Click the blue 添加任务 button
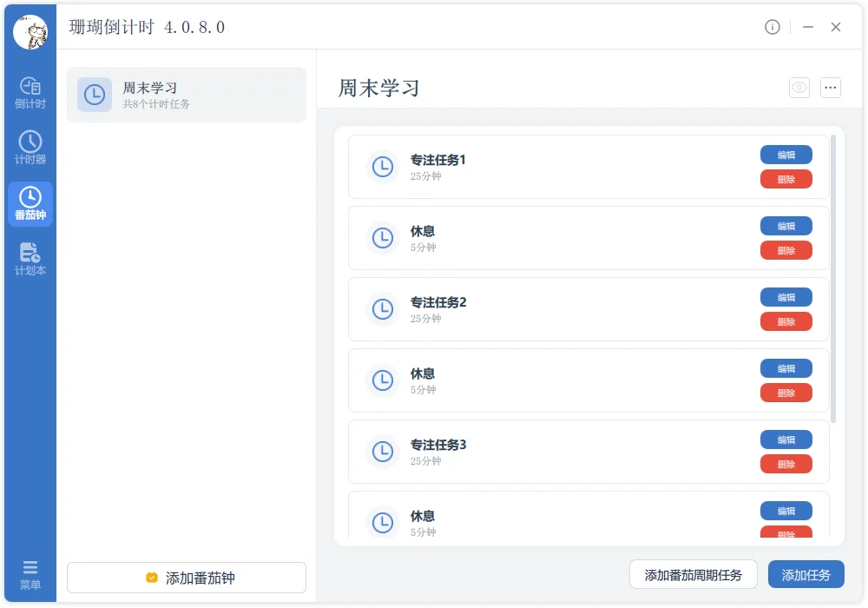 click(x=806, y=575)
